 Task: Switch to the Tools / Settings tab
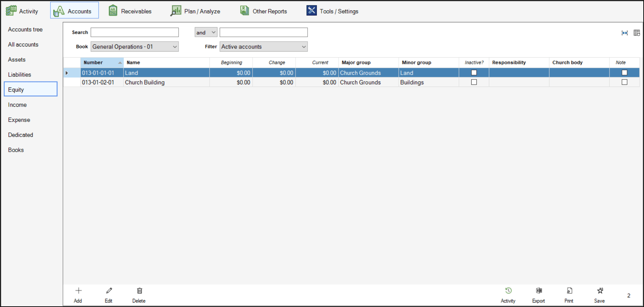tap(339, 11)
